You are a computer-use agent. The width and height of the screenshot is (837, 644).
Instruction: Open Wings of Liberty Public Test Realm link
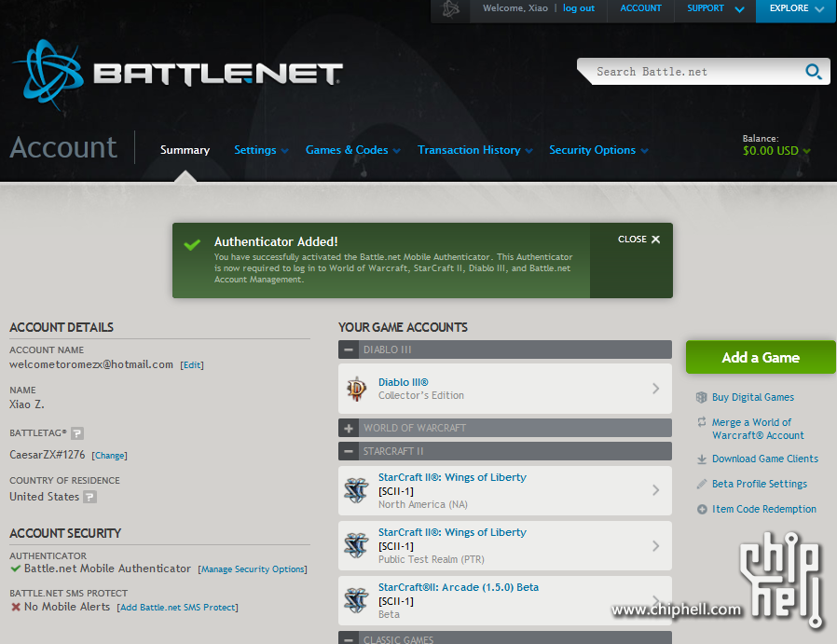tap(452, 532)
